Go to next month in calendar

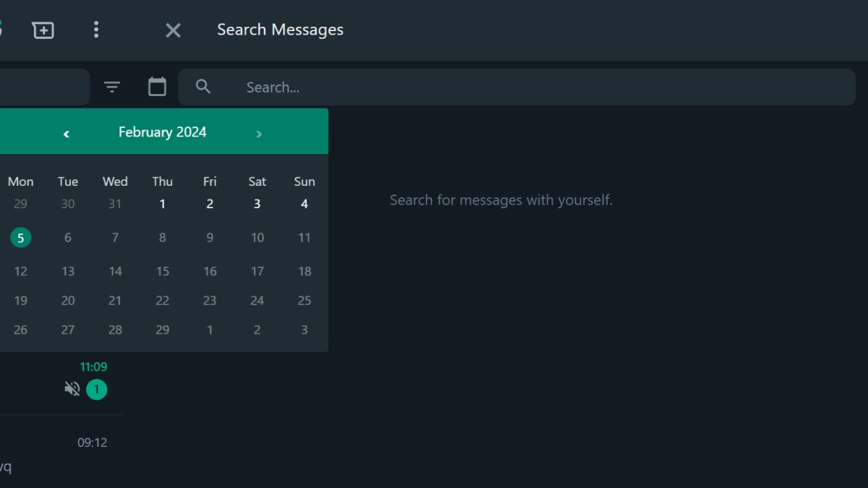[x=259, y=133]
